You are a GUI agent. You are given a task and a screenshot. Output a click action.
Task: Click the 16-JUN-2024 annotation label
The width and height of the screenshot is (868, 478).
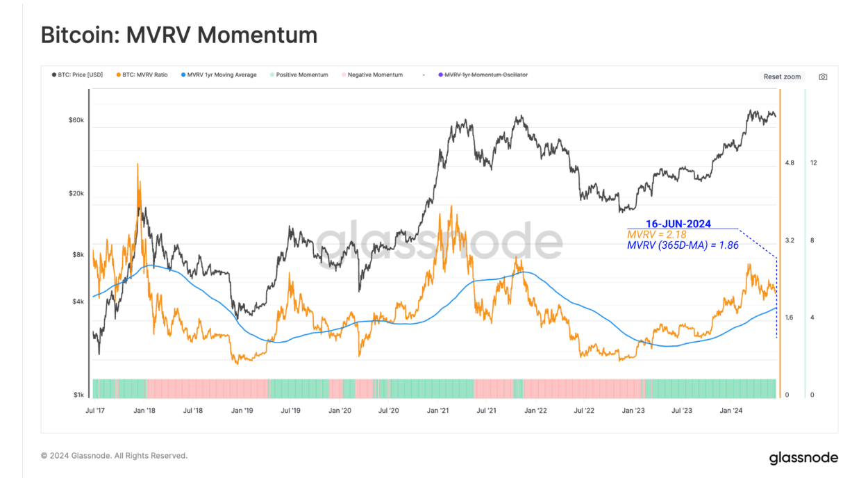pyautogui.click(x=678, y=224)
